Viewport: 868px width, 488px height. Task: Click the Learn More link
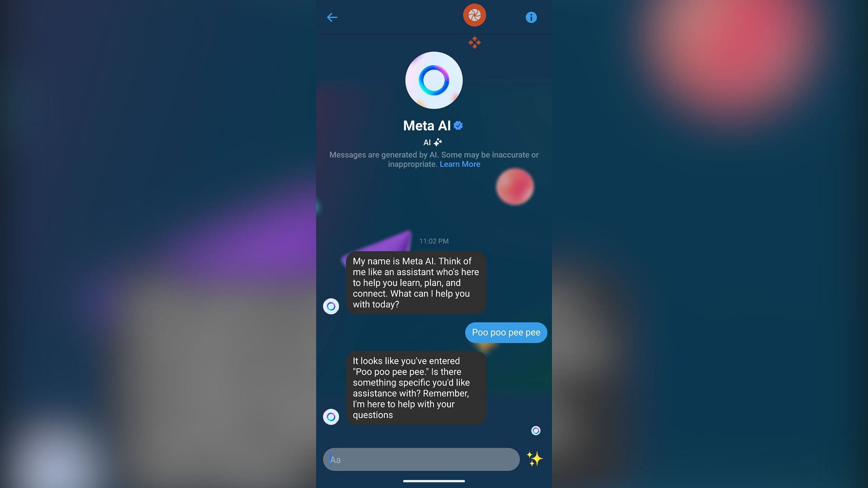click(460, 164)
